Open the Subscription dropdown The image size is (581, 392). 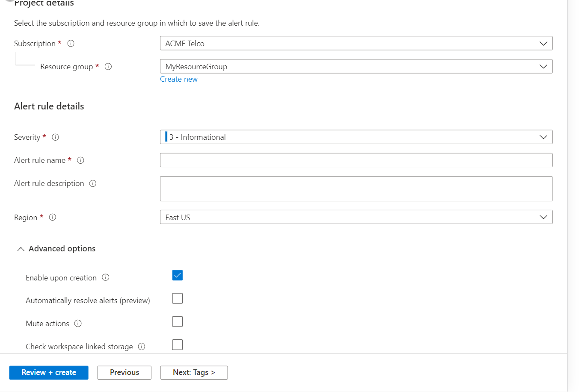coord(356,43)
